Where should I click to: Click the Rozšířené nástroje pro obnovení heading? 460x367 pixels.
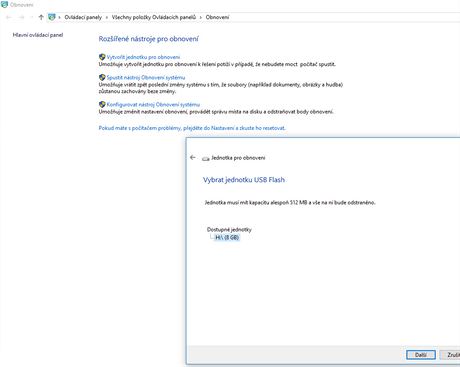(x=148, y=39)
